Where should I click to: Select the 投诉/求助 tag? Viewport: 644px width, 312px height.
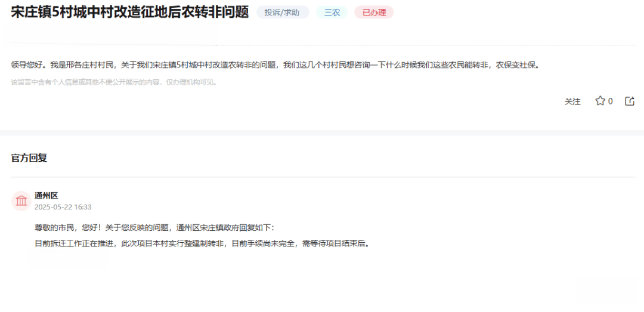[x=283, y=13]
